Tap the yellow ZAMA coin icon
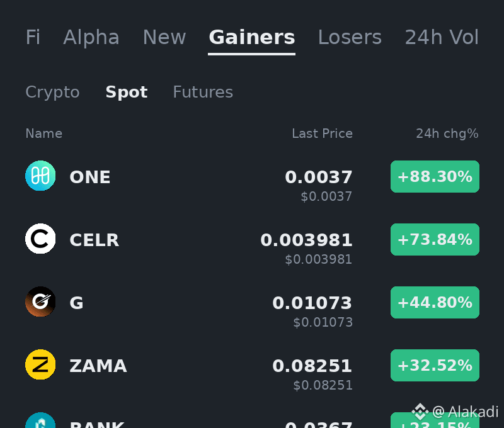Viewport: 504px width, 428px height. 40,364
